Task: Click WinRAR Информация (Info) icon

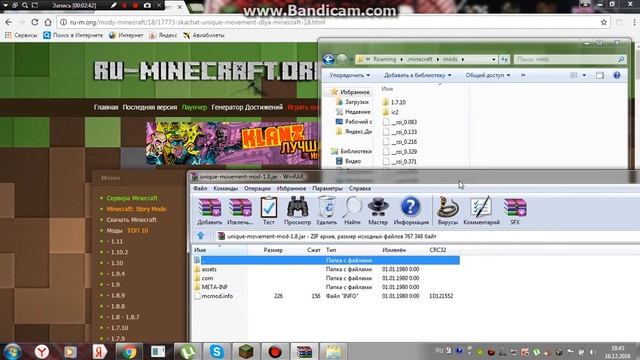Action: coord(411,211)
